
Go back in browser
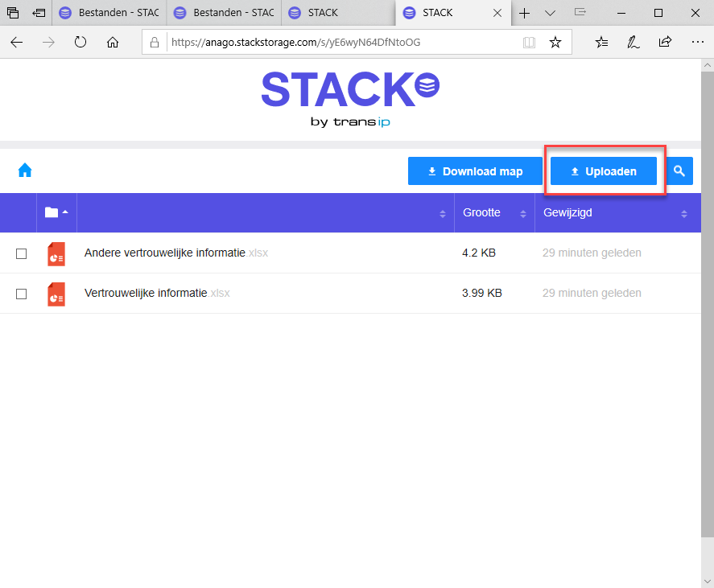tap(16, 43)
